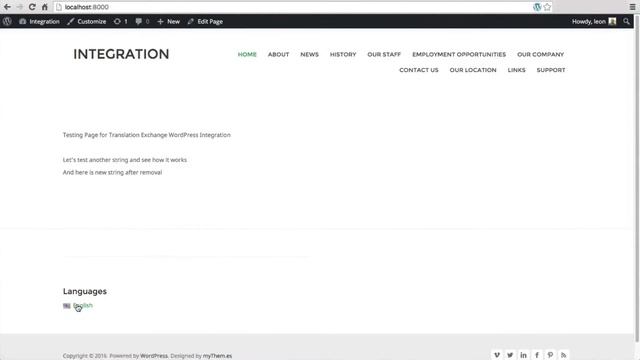Click the INTEGRATION site title
The image size is (640, 360).
(x=121, y=54)
